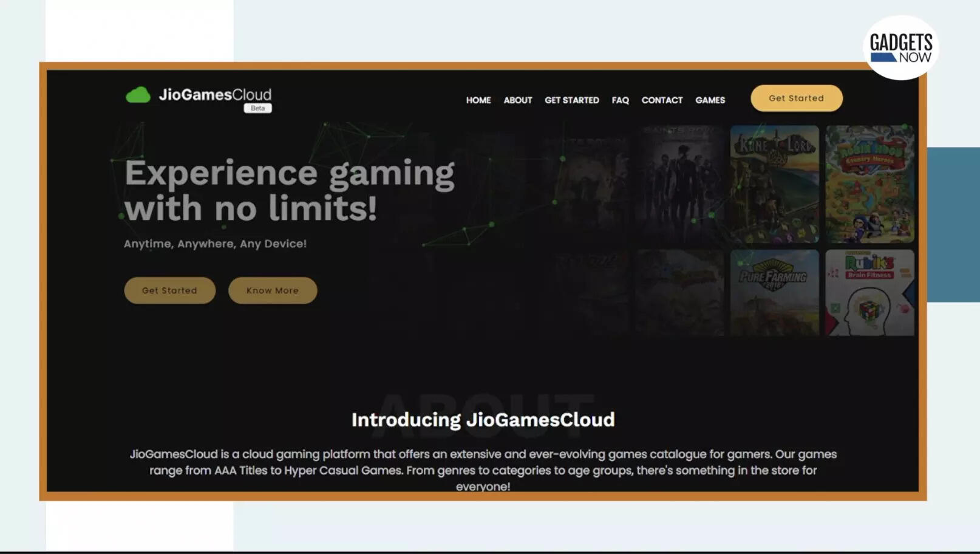Click the Beta badge under the logo
Viewport: 980px width, 554px height.
257,108
